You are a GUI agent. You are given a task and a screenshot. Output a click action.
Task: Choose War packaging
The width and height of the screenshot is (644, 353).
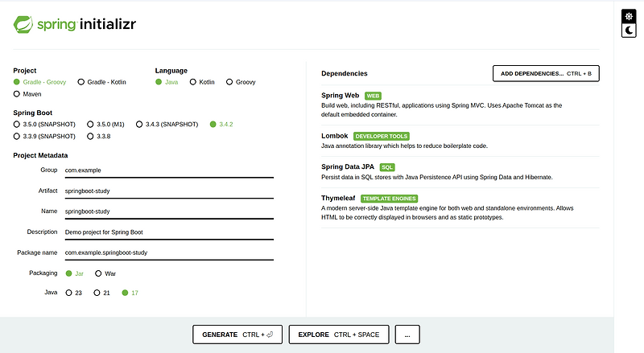[x=105, y=273]
